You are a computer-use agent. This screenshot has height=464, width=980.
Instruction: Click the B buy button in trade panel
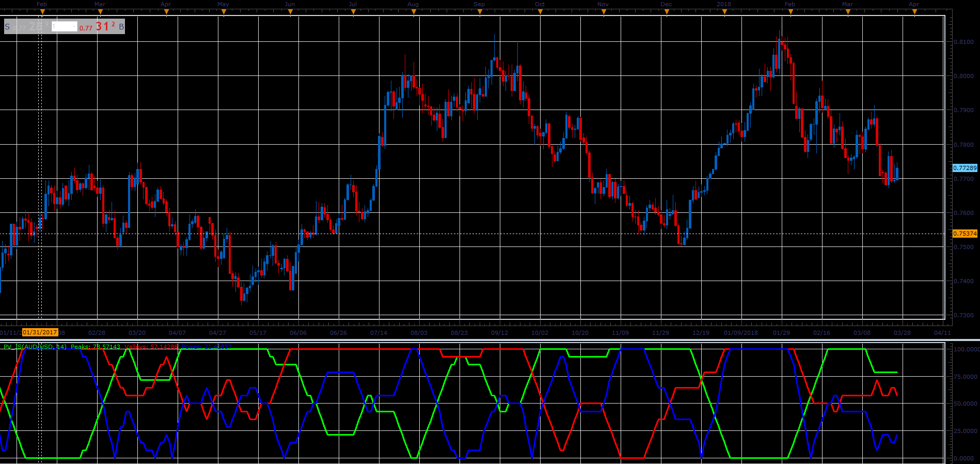121,26
